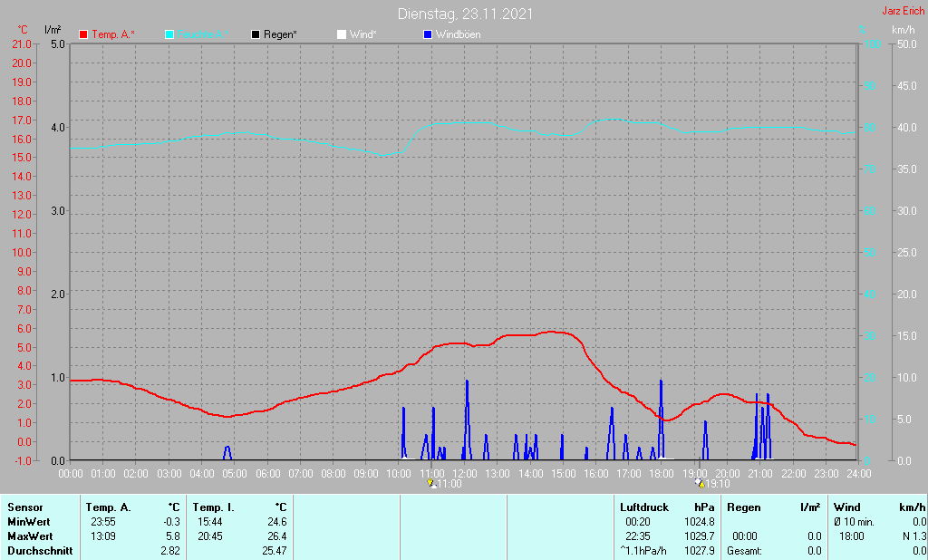Viewport: 928px width, 560px height.
Task: Click the 'MaxWert' row label
Action: click(x=30, y=536)
